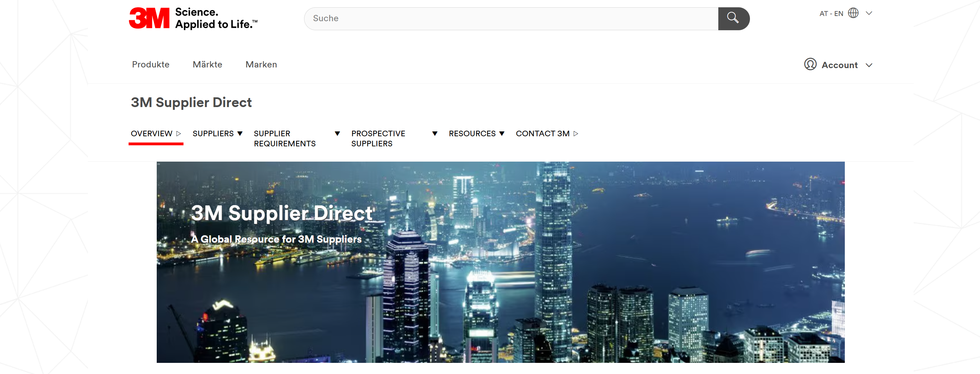The width and height of the screenshot is (980, 374).
Task: Expand the PROSPECTIVE SUPPLIERS dropdown arrow
Action: coord(435,133)
